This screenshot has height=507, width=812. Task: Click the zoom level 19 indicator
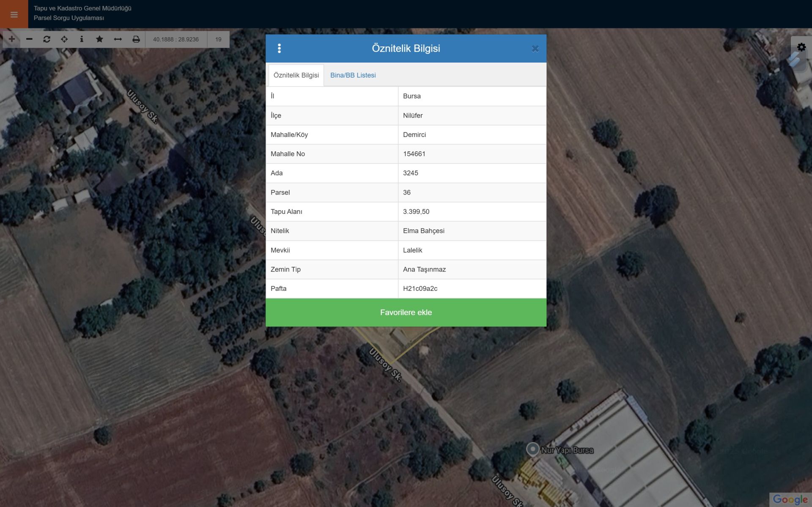218,39
